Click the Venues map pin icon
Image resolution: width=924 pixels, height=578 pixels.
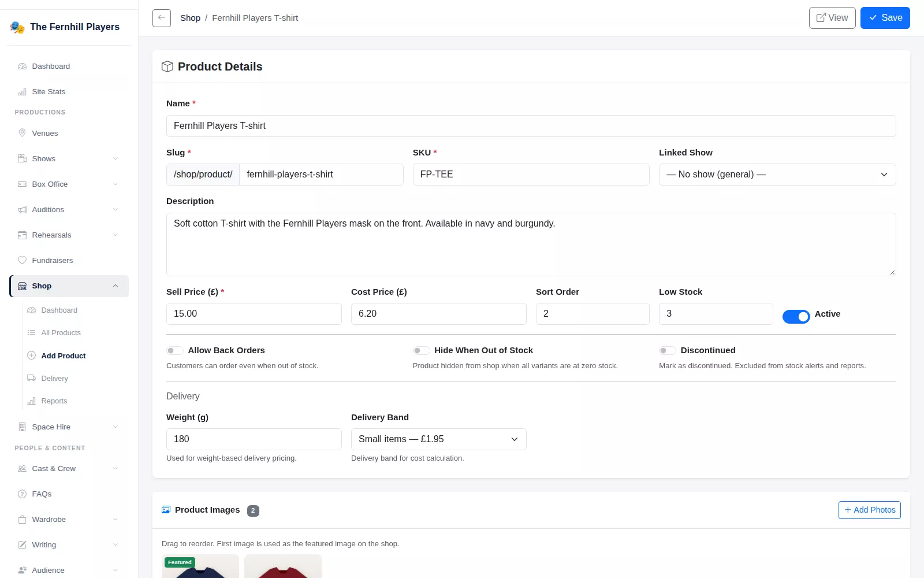[23, 133]
